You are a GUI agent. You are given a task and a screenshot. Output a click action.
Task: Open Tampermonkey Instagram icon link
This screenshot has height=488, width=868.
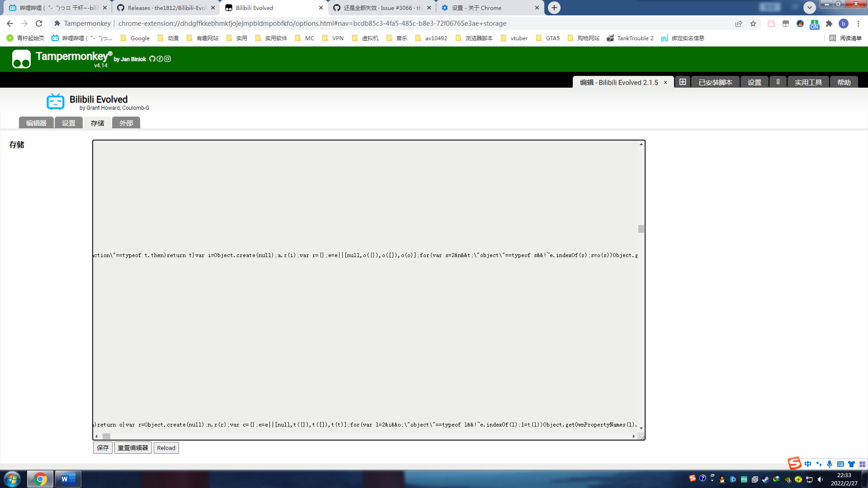[x=167, y=59]
